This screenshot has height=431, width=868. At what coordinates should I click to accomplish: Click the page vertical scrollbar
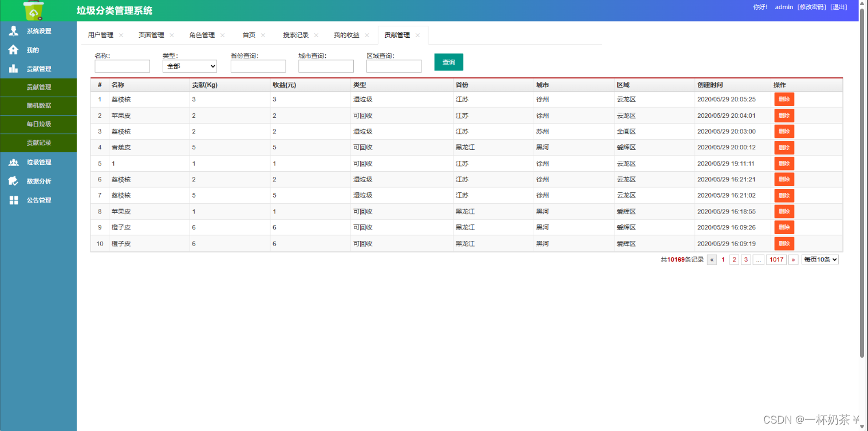(x=863, y=183)
